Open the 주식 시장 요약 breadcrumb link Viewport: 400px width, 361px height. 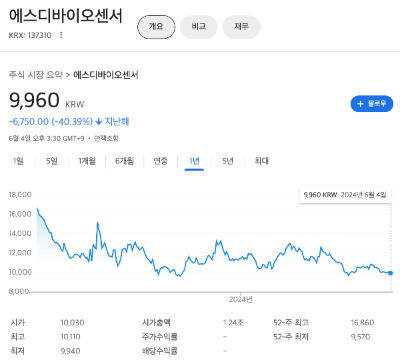(x=36, y=75)
